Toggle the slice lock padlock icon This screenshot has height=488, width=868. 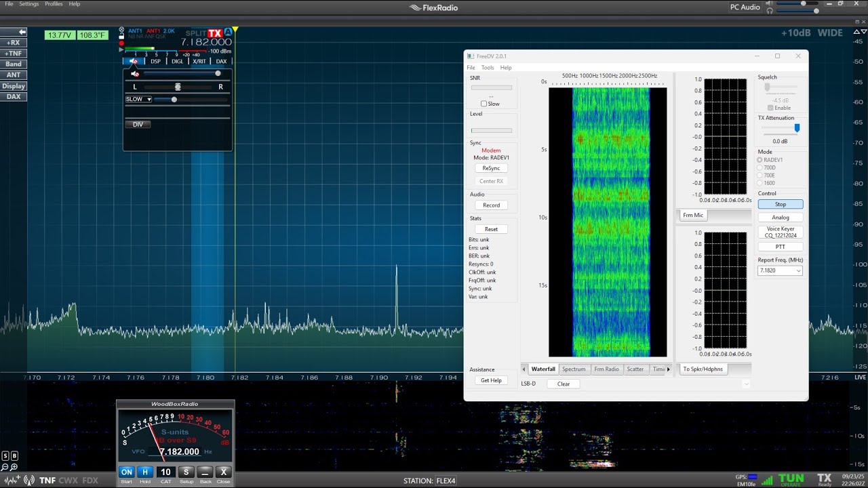click(x=121, y=37)
